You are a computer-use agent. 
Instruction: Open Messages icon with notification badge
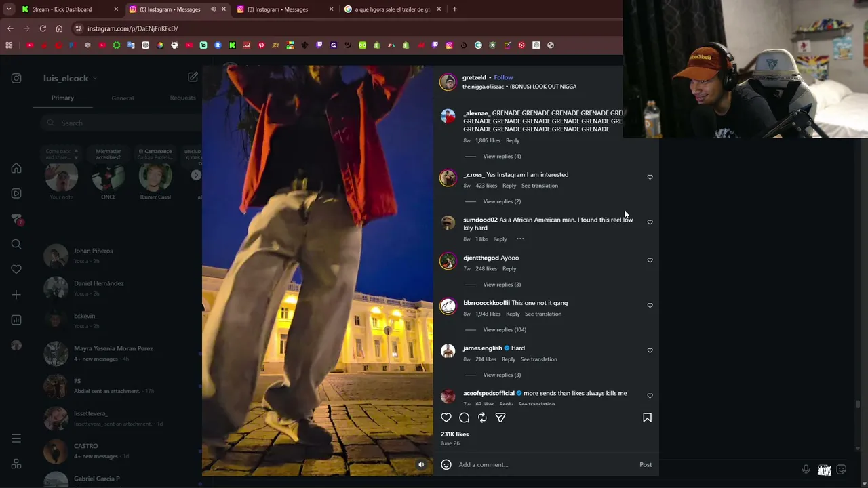point(16,219)
